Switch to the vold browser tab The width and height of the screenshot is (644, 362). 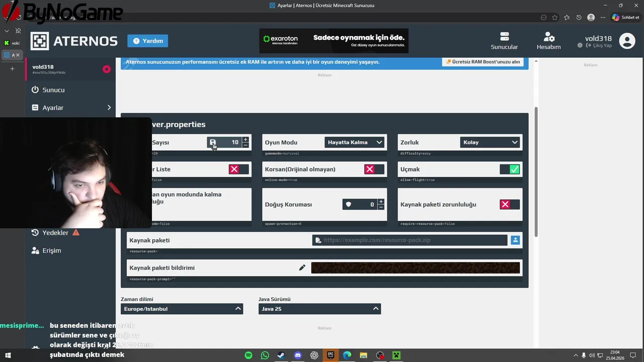(x=12, y=43)
